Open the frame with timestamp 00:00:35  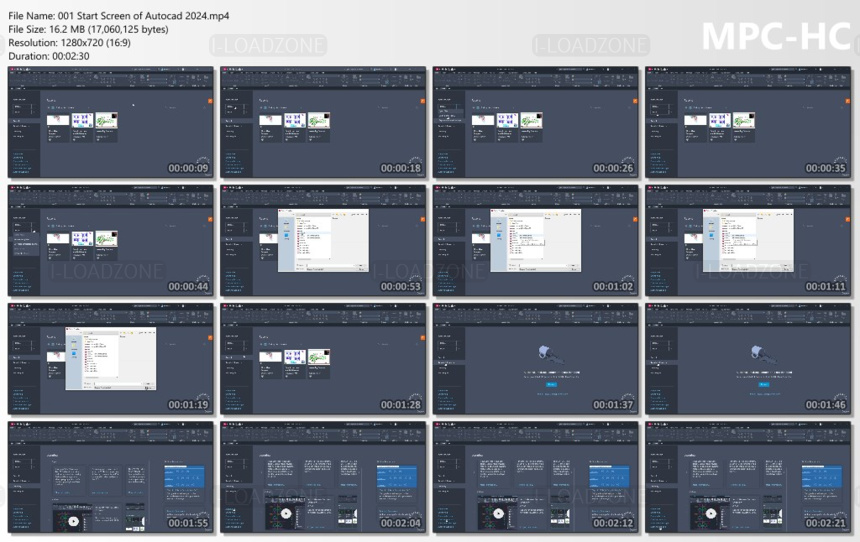[x=749, y=122]
